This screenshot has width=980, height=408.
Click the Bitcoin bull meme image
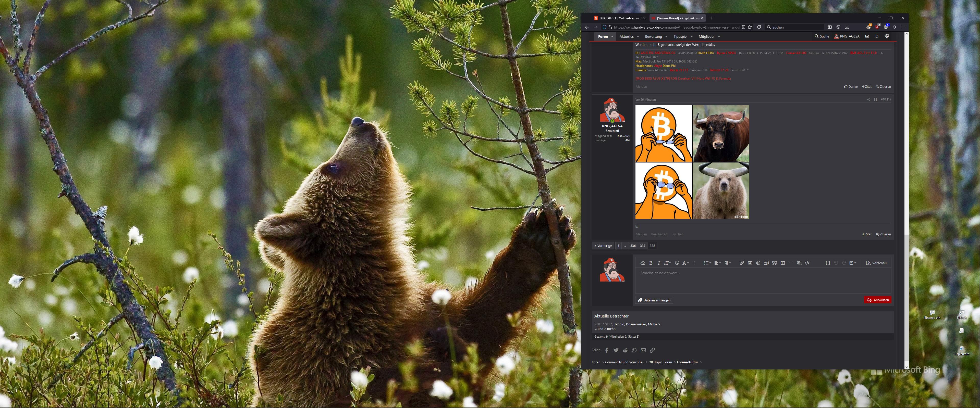click(x=692, y=162)
